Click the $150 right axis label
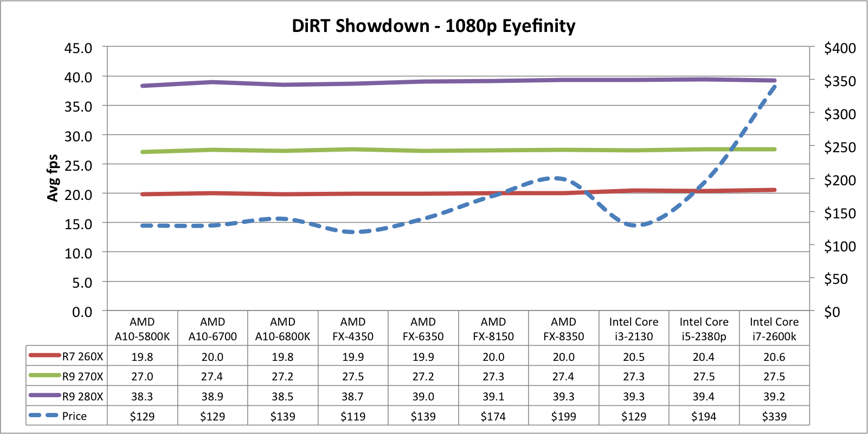868x434 pixels. [x=840, y=213]
